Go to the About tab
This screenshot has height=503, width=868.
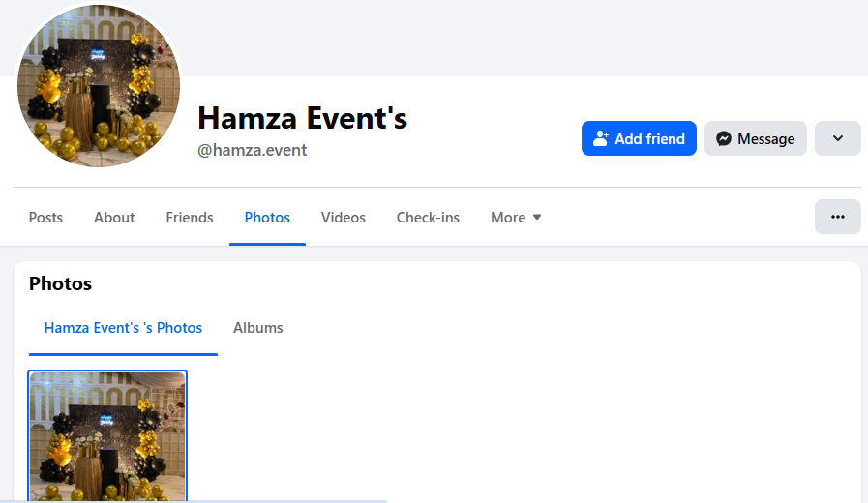[x=114, y=218]
